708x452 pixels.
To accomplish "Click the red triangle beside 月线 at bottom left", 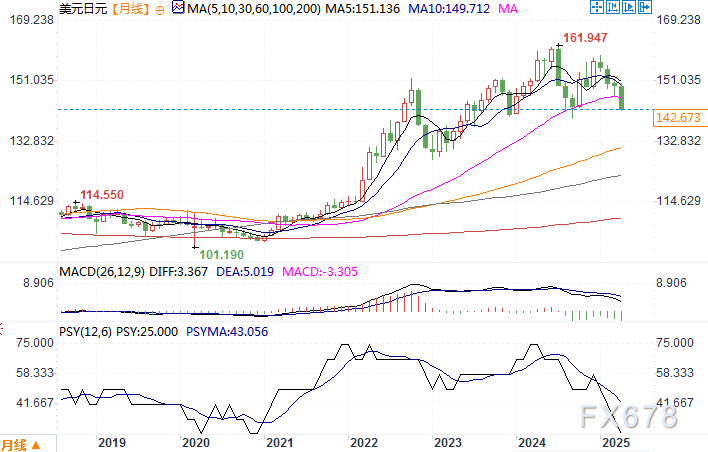I will pyautogui.click(x=37, y=444).
